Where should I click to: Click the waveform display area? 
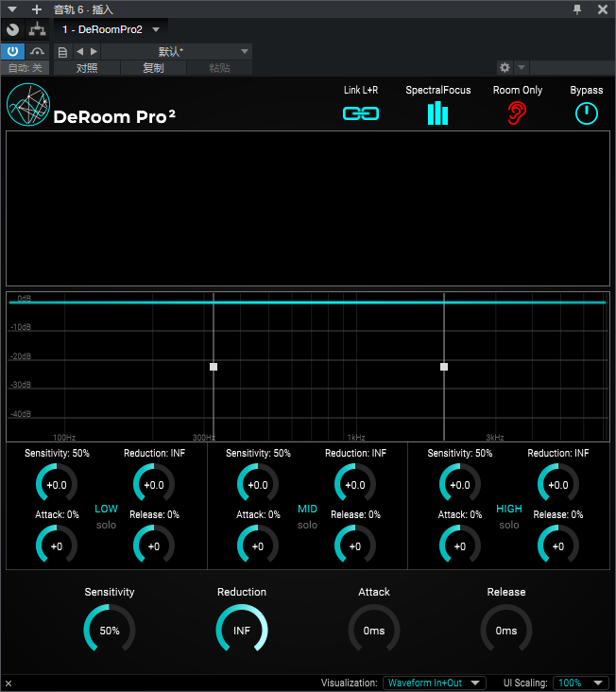[308, 208]
